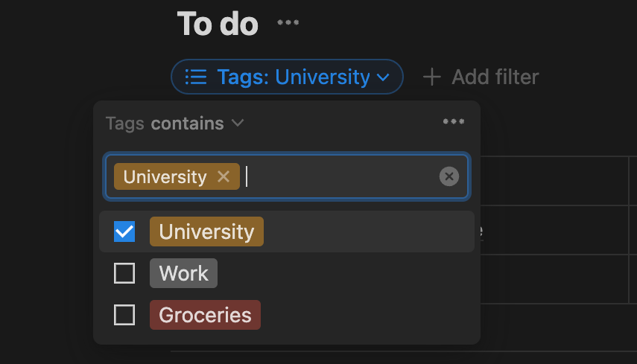Image resolution: width=637 pixels, height=364 pixels.
Task: Click the chevron next to contains
Action: pos(238,123)
